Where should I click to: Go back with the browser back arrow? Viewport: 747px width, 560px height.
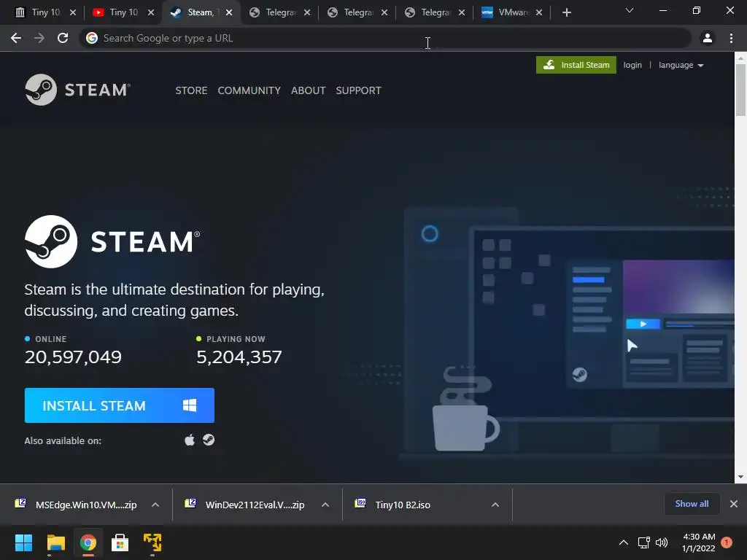[16, 38]
